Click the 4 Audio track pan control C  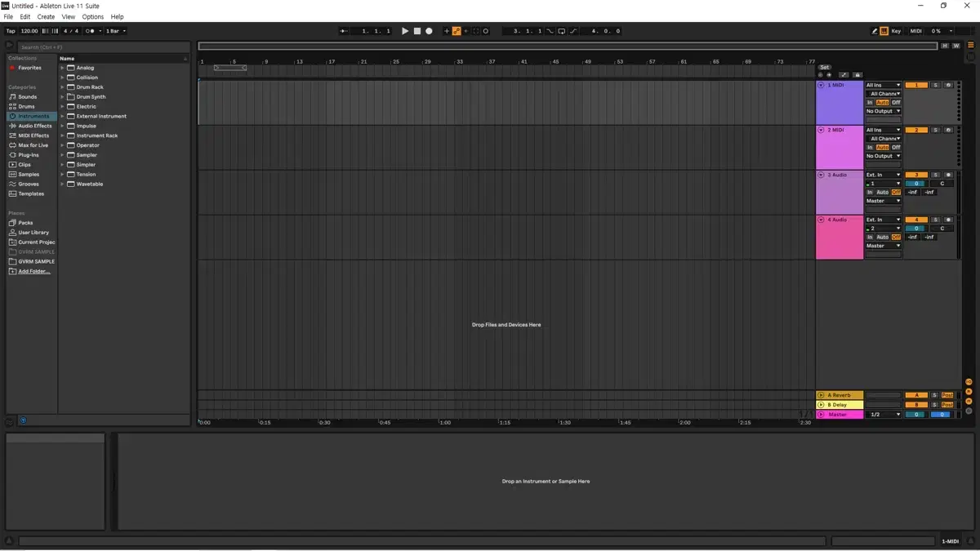click(942, 229)
